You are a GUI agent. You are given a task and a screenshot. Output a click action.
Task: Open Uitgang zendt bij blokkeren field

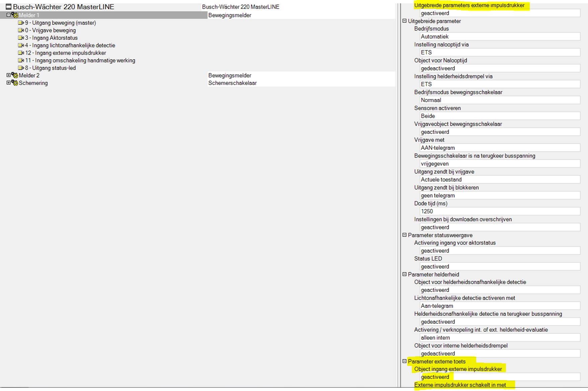[x=500, y=195]
